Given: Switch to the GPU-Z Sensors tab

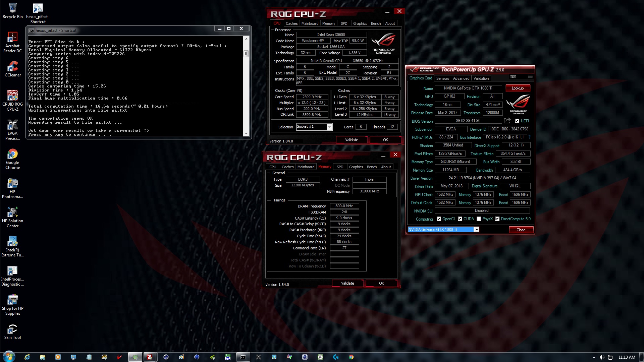Looking at the screenshot, I should [442, 78].
